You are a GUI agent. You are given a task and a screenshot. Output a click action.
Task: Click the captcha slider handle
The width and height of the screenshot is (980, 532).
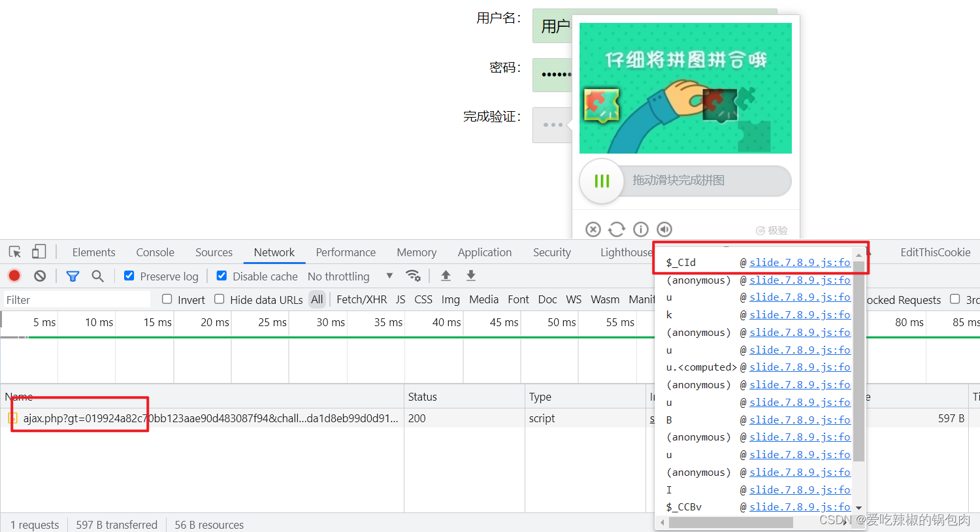(x=602, y=180)
